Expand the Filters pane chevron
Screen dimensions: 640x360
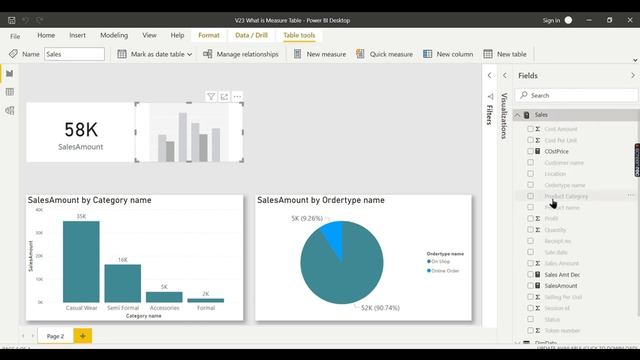[x=489, y=76]
